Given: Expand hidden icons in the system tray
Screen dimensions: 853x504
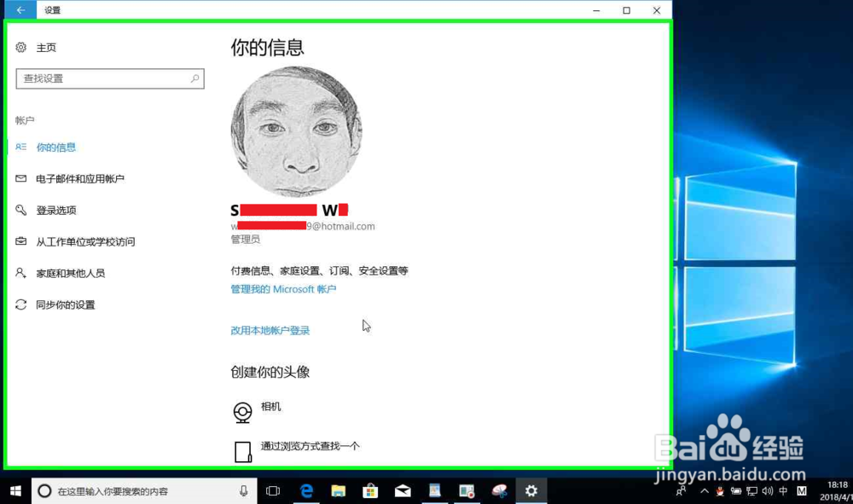Looking at the screenshot, I should coord(705,491).
